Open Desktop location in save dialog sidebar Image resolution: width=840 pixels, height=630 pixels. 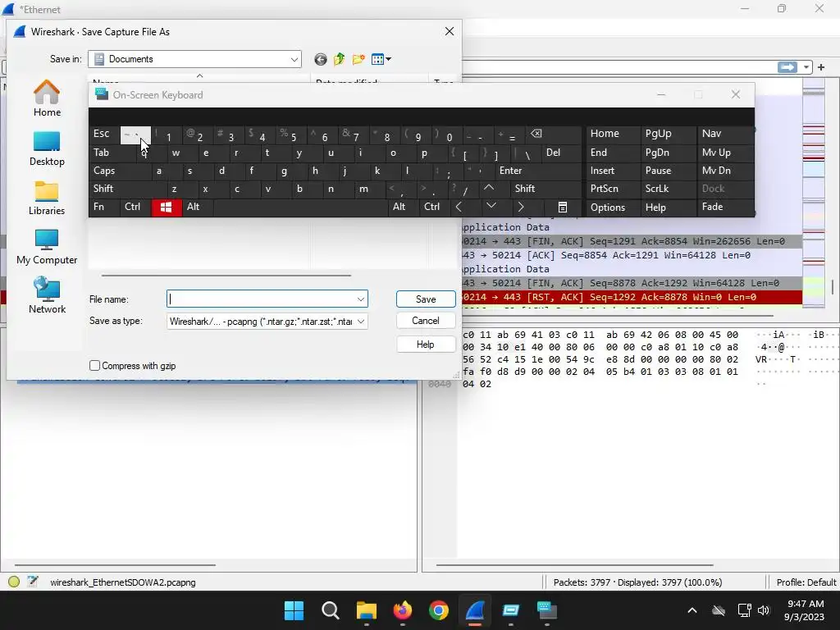[x=47, y=148]
